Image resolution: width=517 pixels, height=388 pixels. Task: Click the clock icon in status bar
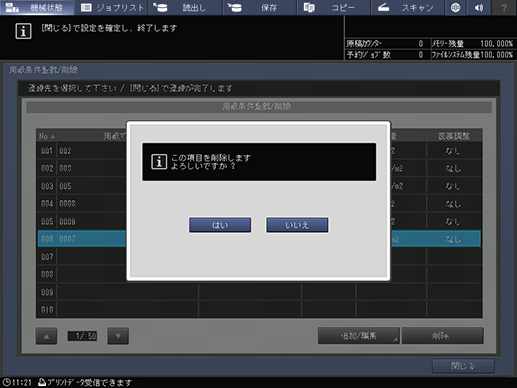coord(7,382)
